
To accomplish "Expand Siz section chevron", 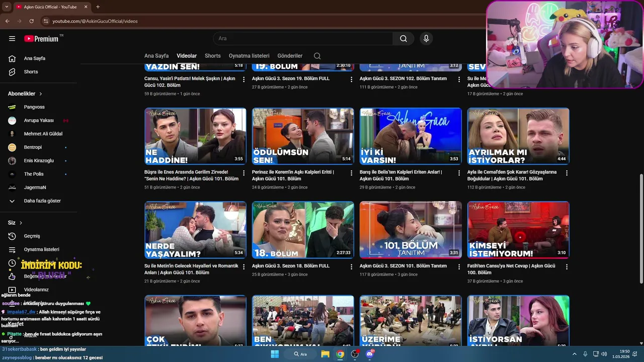I will (x=21, y=223).
